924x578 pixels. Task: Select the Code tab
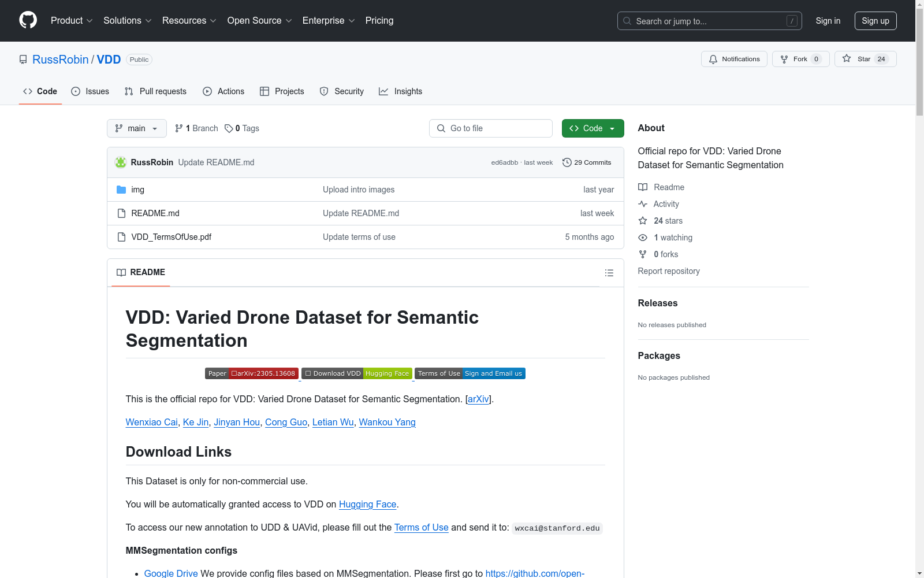click(x=40, y=91)
